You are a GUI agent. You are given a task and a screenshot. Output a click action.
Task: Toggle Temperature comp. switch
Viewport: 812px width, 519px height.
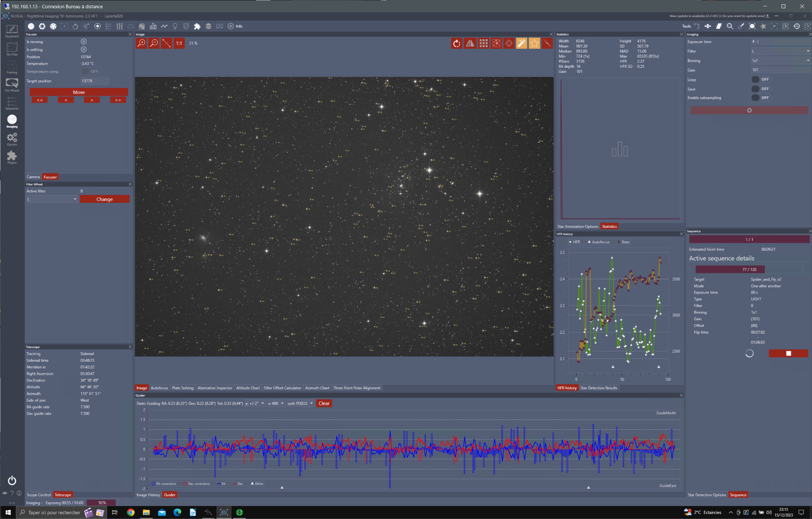[x=90, y=72]
